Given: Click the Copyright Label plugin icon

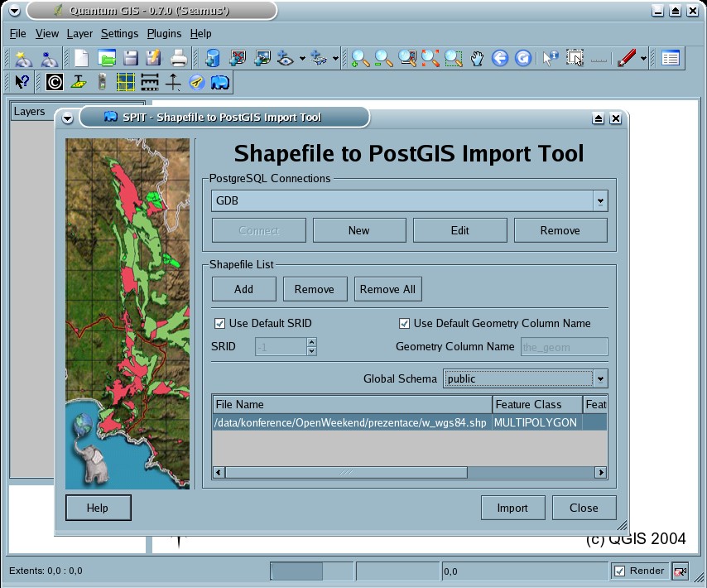Looking at the screenshot, I should click(55, 82).
